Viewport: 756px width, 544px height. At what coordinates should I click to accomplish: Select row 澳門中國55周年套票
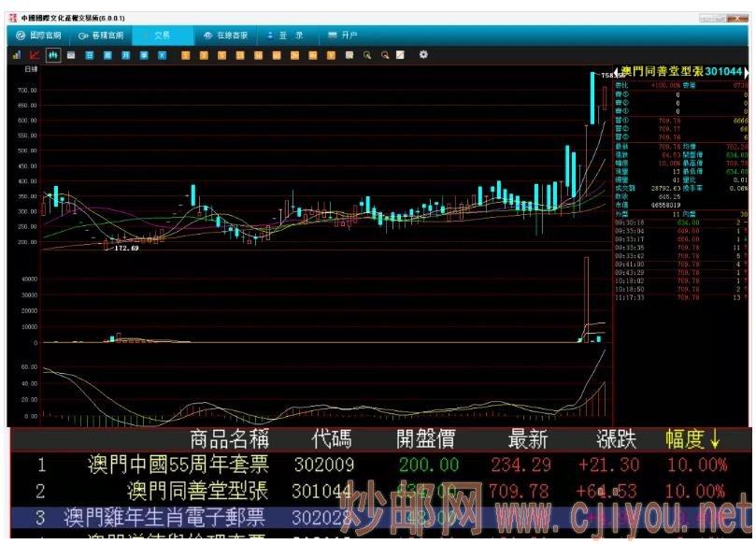[381, 465]
